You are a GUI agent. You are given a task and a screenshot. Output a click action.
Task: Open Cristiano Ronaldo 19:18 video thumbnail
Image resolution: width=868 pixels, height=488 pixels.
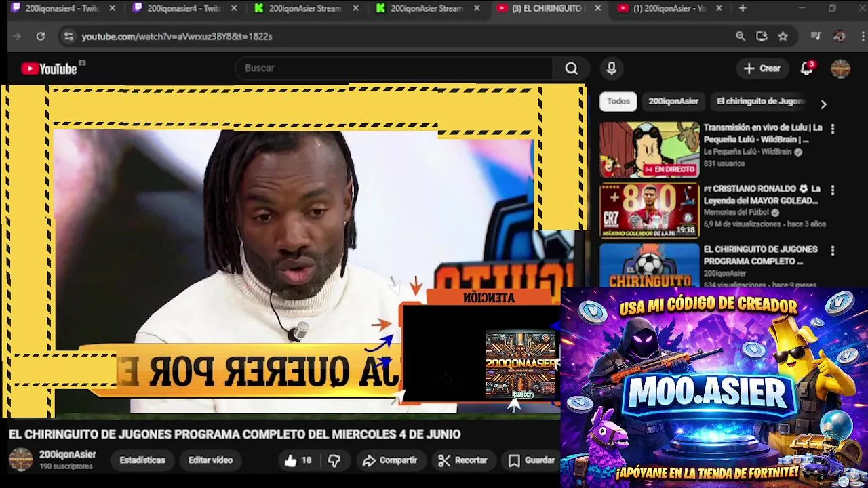pos(649,211)
